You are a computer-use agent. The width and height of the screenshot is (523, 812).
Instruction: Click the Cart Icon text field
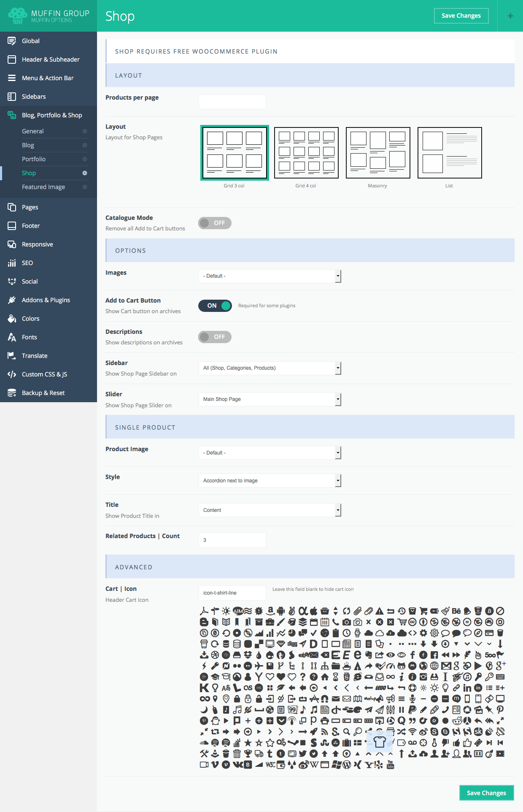point(232,593)
